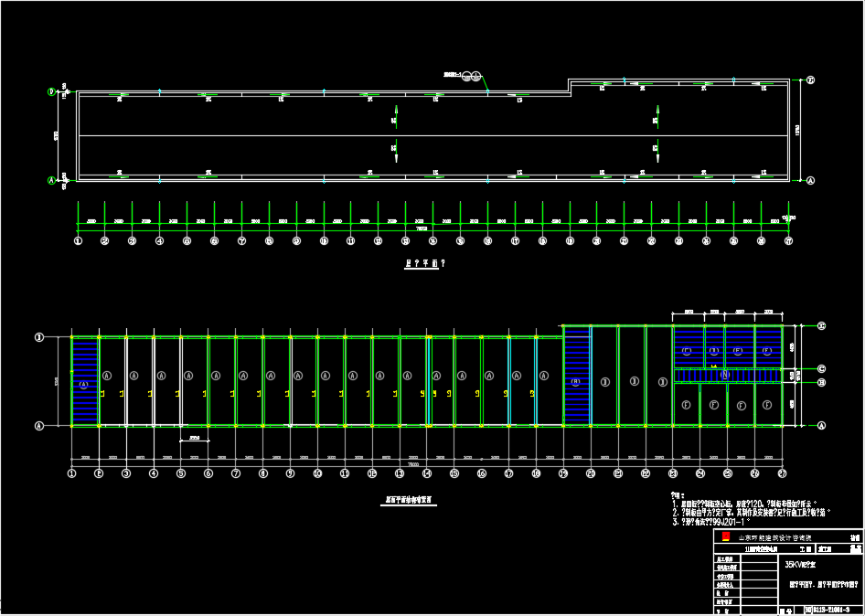865x616 pixels.
Task: Select axis bubble 5 in the structural layout plan
Action: (x=181, y=473)
